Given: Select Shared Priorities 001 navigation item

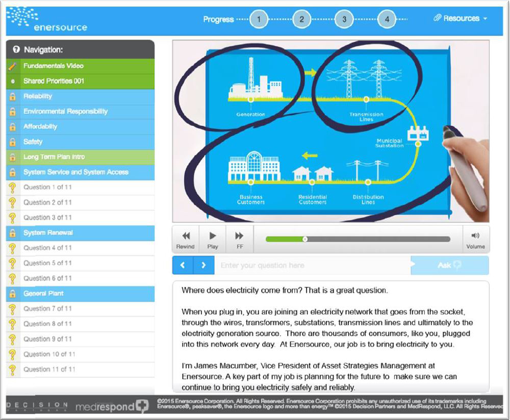Looking at the screenshot, I should click(81, 81).
